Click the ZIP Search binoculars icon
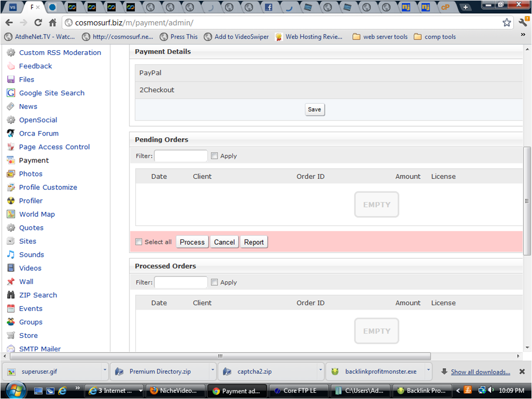 10,295
